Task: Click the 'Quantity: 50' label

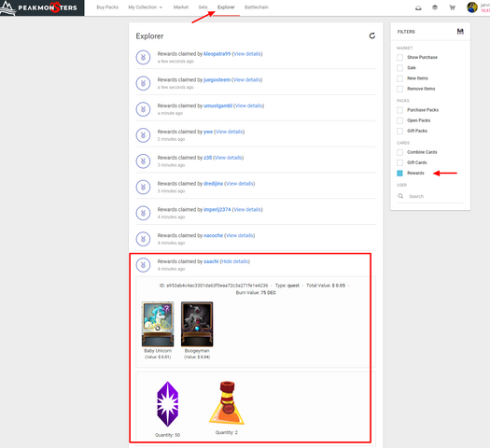Action: coord(167,435)
